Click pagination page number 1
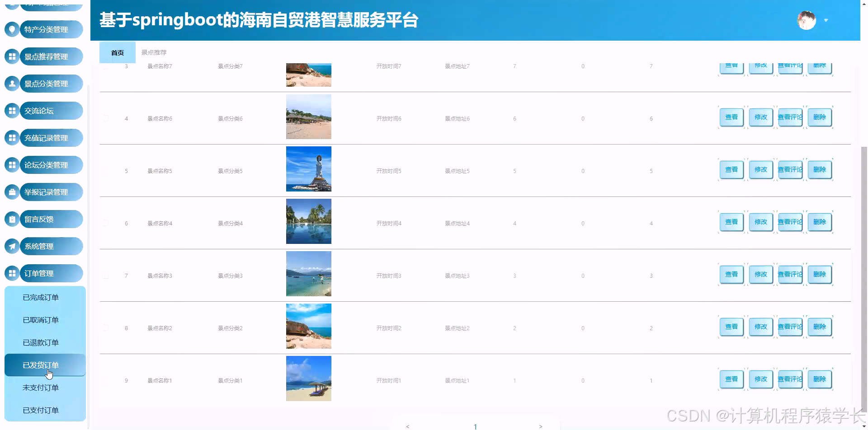The height and width of the screenshot is (430, 868). 475,426
